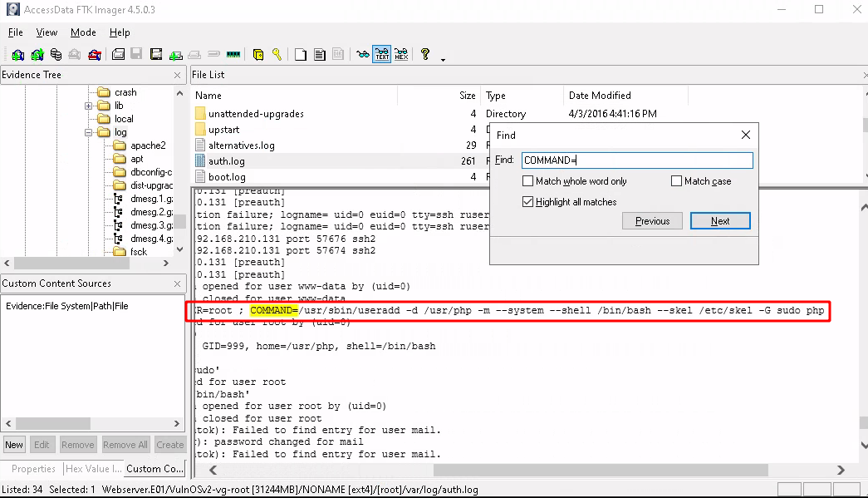Click the Remove All button
868x498 pixels.
coord(125,445)
